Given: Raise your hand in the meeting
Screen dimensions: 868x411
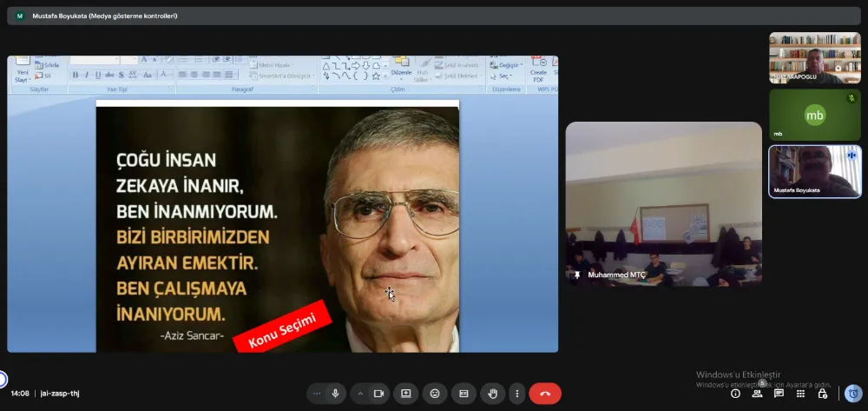Looking at the screenshot, I should [492, 394].
